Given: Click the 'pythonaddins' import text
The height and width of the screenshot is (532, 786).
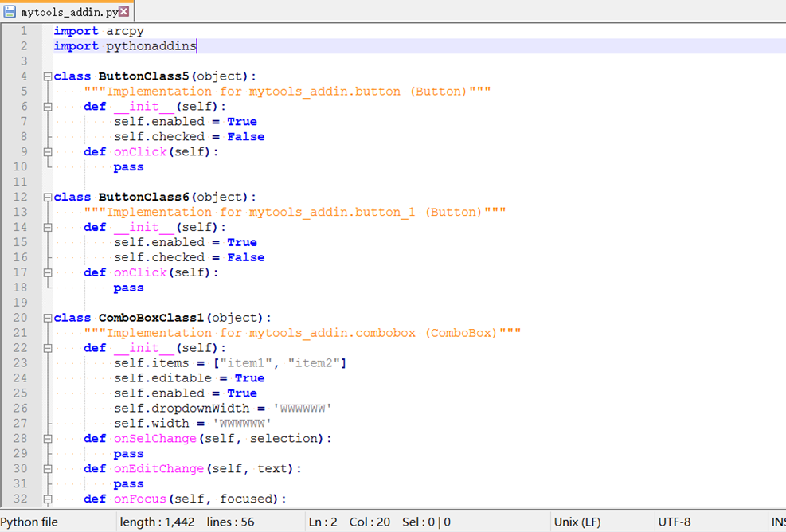Looking at the screenshot, I should pyautogui.click(x=151, y=46).
